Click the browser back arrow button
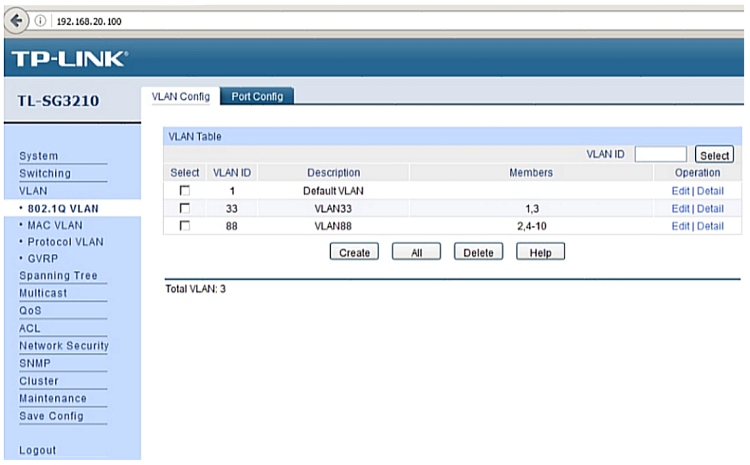Viewport: 750px width, 465px height. [16, 21]
